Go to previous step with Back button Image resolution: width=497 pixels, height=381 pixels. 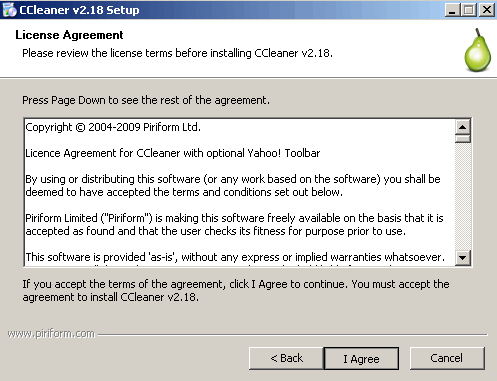[x=286, y=358]
